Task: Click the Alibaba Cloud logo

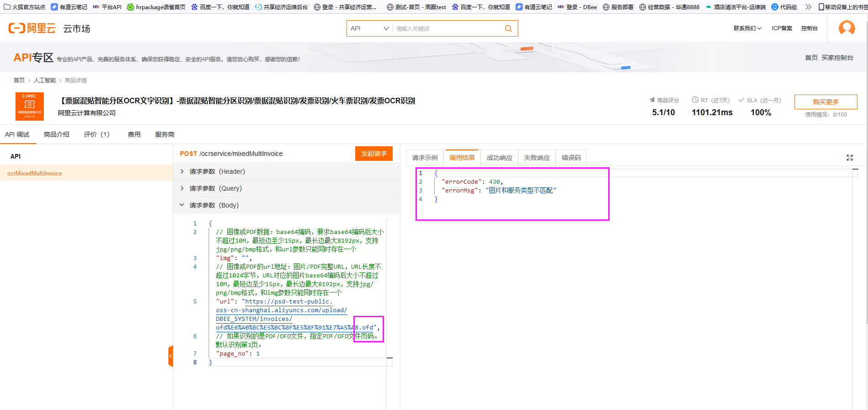Action: point(32,28)
